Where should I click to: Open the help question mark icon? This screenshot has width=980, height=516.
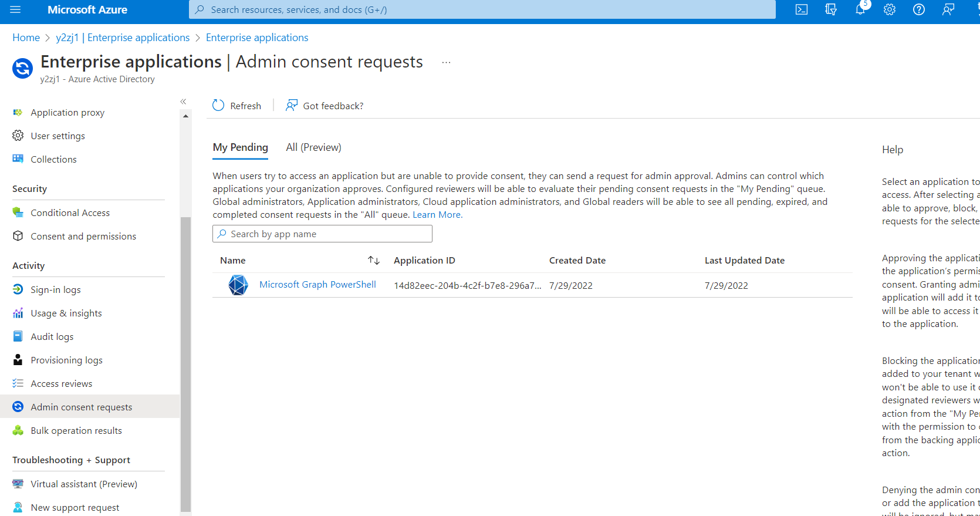(x=919, y=9)
